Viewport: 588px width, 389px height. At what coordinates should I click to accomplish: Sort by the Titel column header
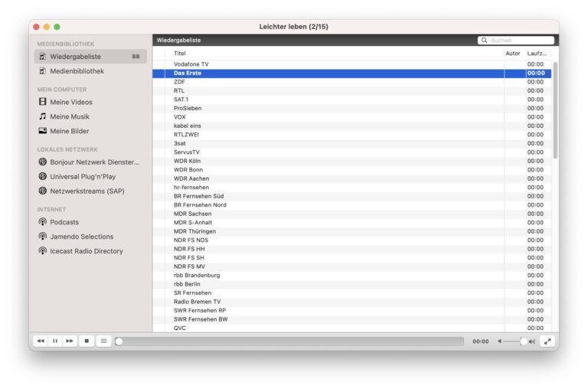(x=335, y=54)
